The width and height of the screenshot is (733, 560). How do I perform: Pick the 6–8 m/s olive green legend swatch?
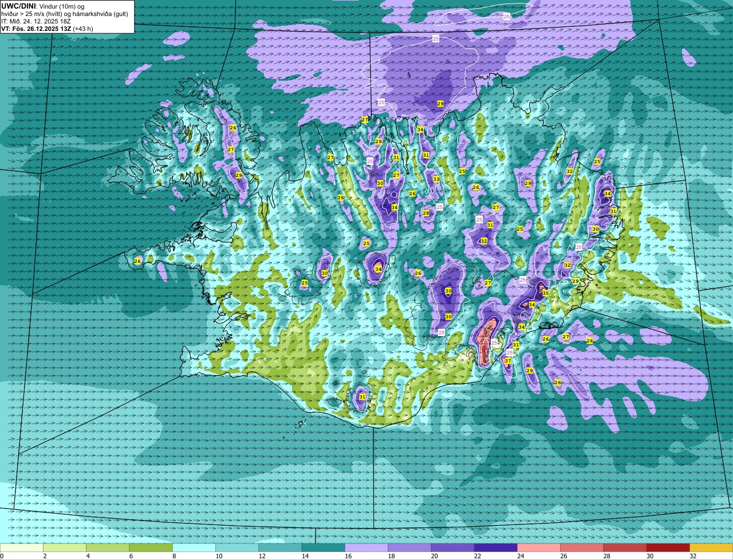point(151,547)
